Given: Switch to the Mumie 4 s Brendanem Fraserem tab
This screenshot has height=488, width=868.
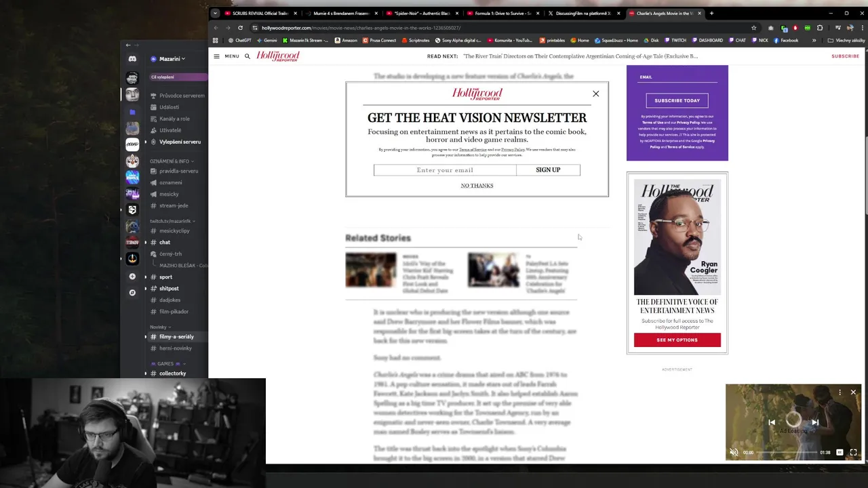Looking at the screenshot, I should click(341, 14).
